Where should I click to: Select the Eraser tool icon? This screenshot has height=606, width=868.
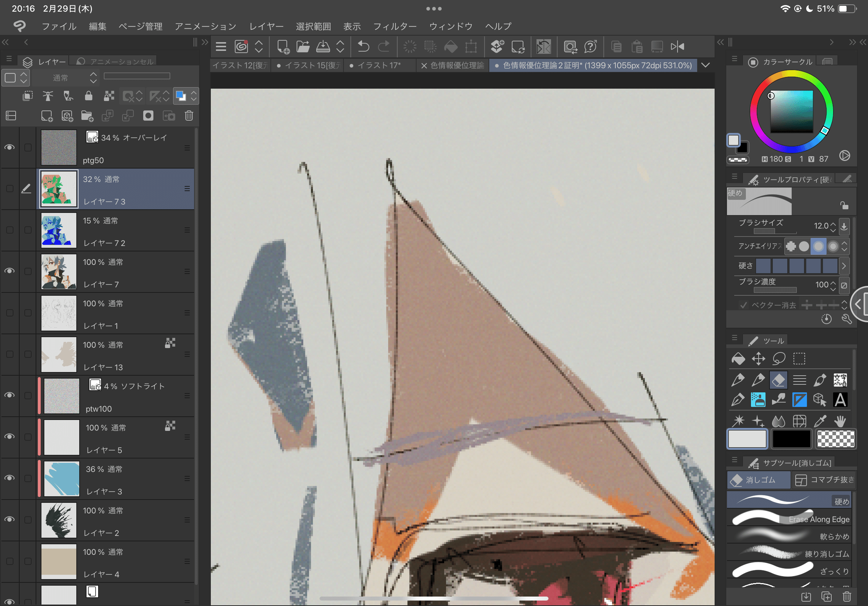coord(779,380)
